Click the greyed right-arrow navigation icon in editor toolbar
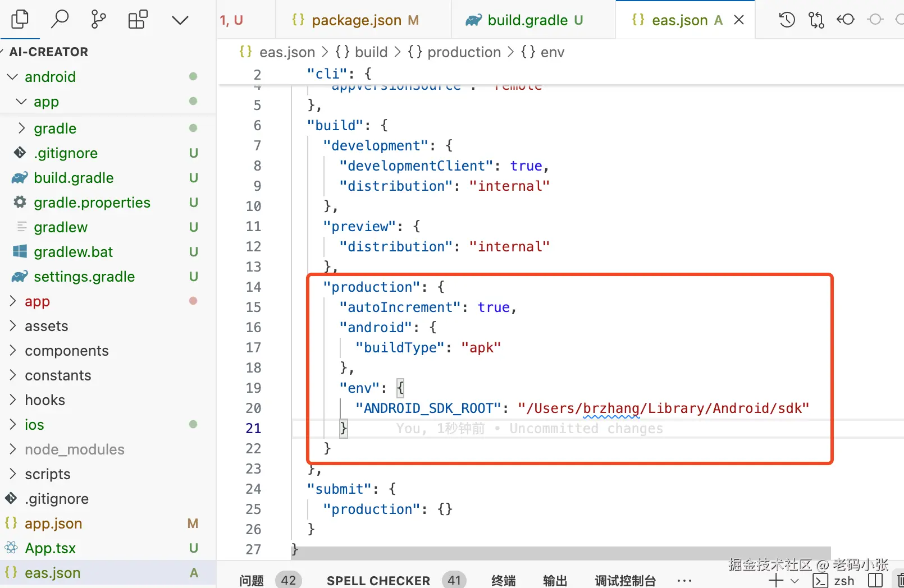904x588 pixels. pos(875,20)
